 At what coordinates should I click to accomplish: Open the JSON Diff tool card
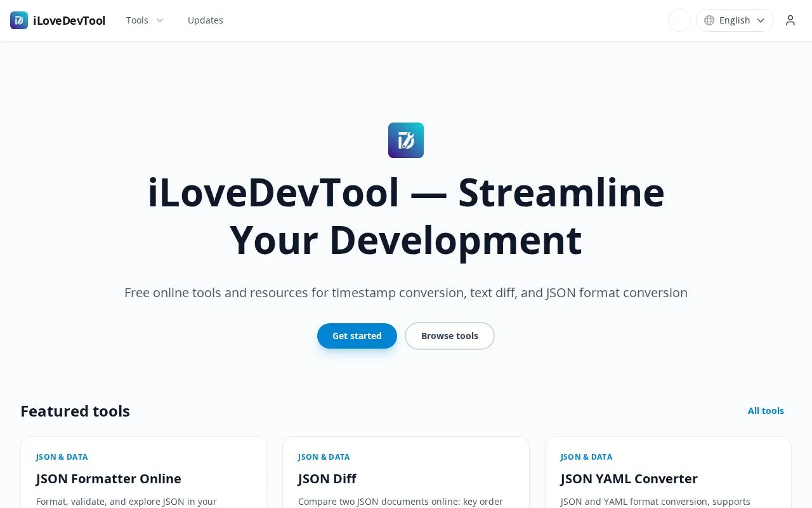(406, 472)
